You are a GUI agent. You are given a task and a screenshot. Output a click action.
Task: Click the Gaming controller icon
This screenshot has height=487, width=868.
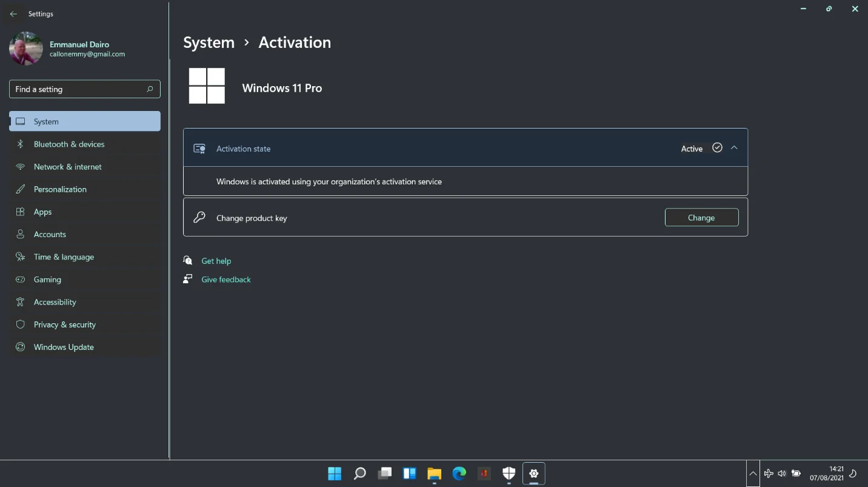pos(21,280)
